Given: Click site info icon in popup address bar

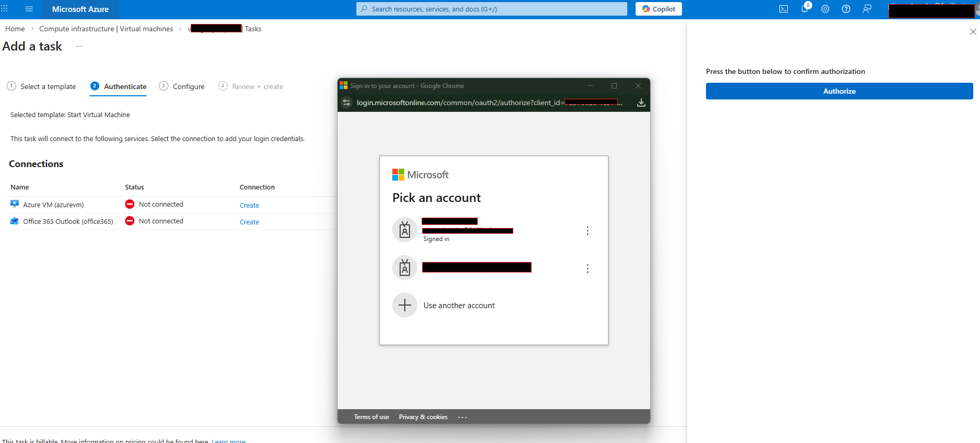Looking at the screenshot, I should (x=346, y=103).
